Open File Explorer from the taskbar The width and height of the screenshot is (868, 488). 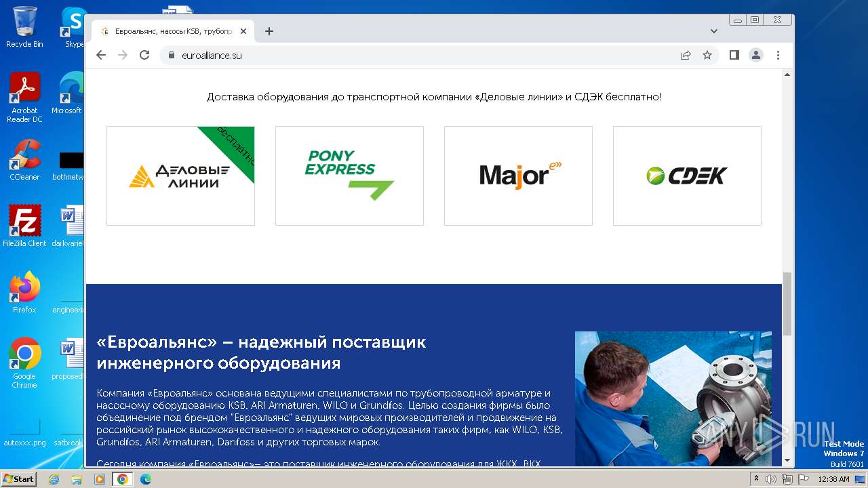77,479
